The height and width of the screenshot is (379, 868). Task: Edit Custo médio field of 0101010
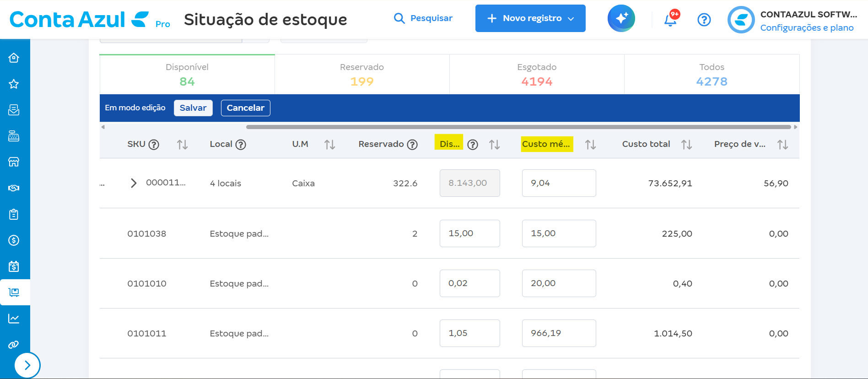(x=559, y=283)
